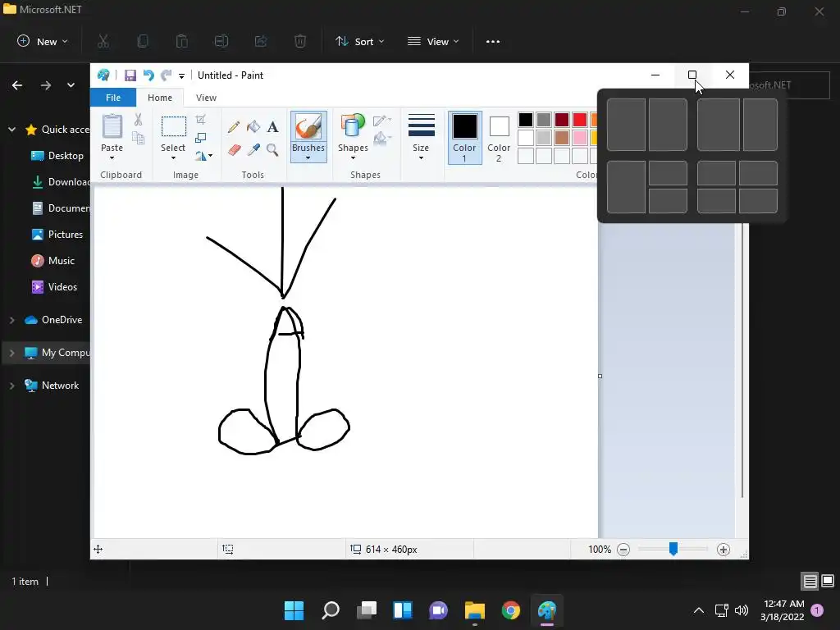Select the Eraser tool in Paint
This screenshot has width=840, height=630.
pyautogui.click(x=234, y=149)
